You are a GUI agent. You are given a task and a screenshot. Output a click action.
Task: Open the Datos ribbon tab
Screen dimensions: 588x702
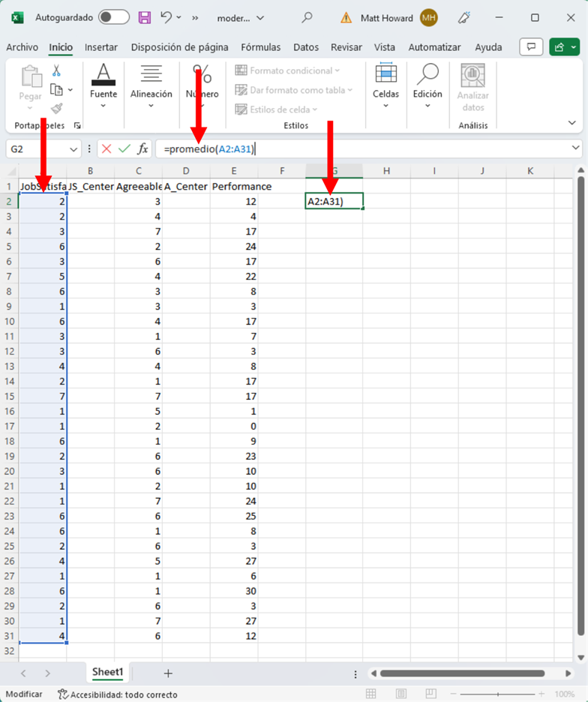pos(306,47)
